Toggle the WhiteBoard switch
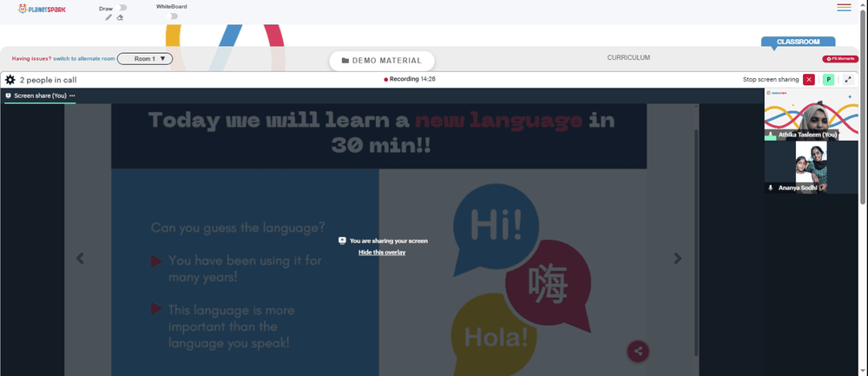868x376 pixels. pyautogui.click(x=174, y=16)
